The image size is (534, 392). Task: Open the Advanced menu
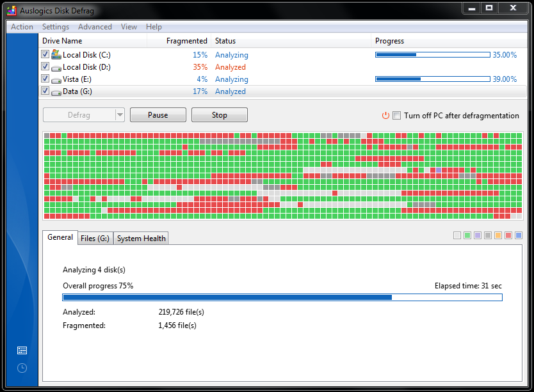[95, 27]
